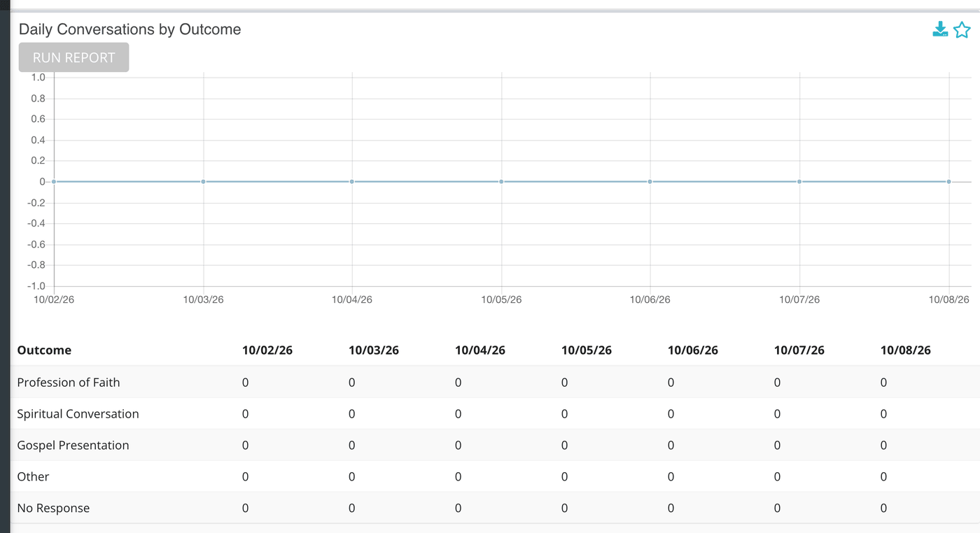Click Spiritual Conversation value under 10/04/26
Viewport: 980px width, 533px height.
[458, 414]
